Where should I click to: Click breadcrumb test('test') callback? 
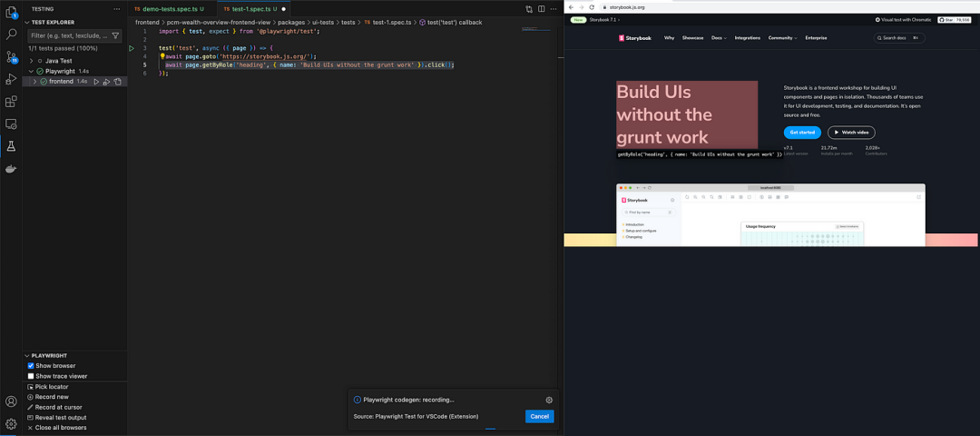[450, 23]
